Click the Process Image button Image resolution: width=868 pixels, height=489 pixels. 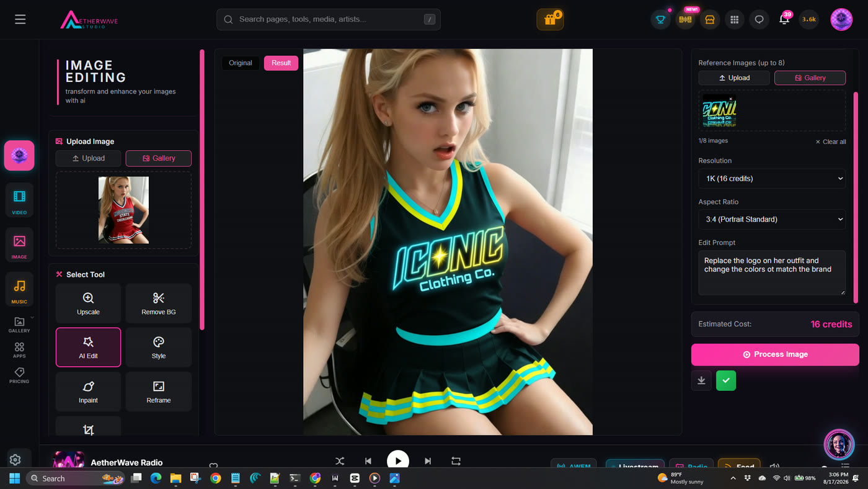(775, 354)
